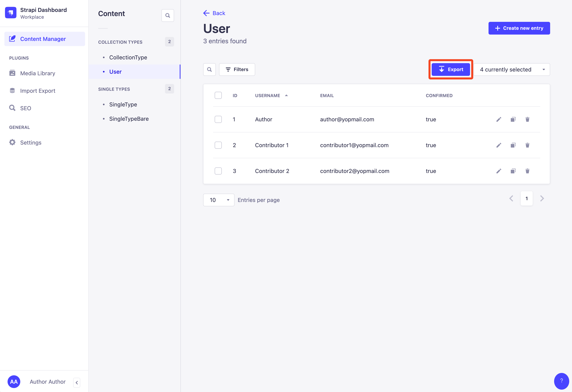Expand the search within entries list
This screenshot has height=392, width=572.
tap(209, 69)
